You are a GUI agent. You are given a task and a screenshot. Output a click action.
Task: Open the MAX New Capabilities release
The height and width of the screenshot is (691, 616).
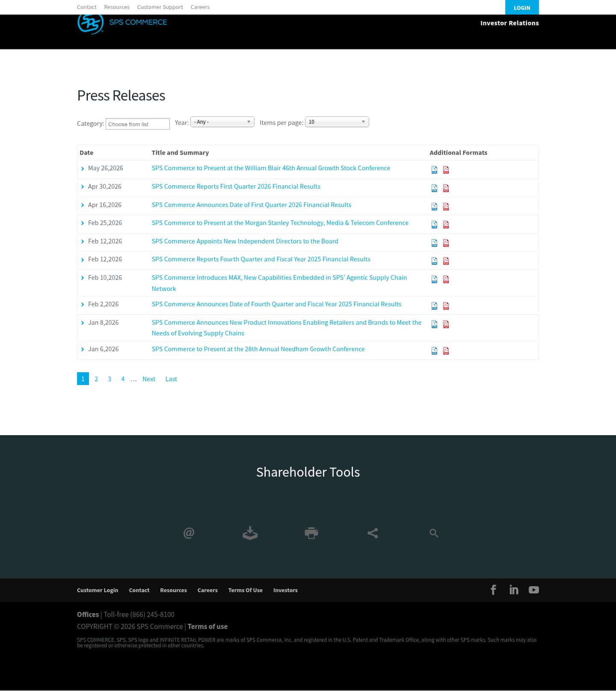tap(279, 283)
